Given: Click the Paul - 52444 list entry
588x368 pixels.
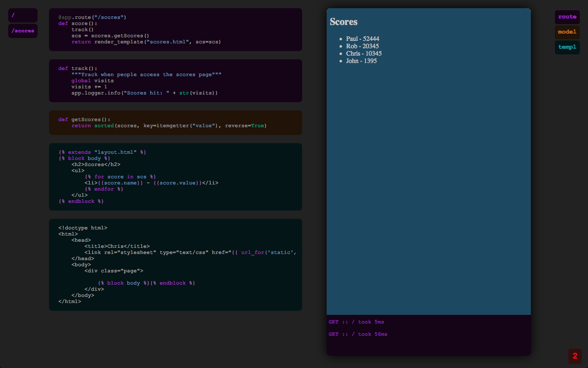Looking at the screenshot, I should click(363, 38).
